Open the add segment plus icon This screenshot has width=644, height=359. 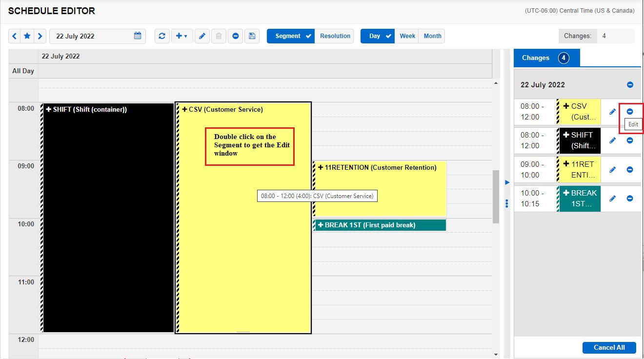click(x=179, y=36)
